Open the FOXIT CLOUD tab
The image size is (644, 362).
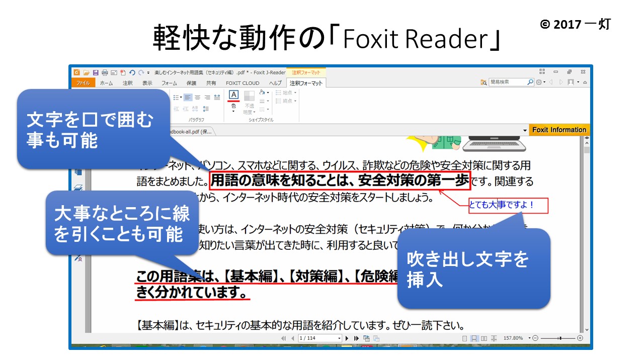tap(243, 83)
